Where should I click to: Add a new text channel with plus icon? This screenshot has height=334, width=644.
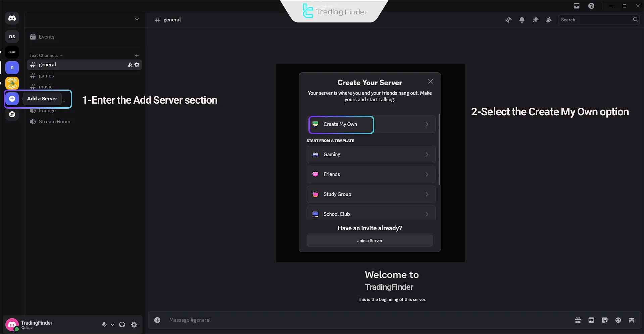tap(137, 55)
